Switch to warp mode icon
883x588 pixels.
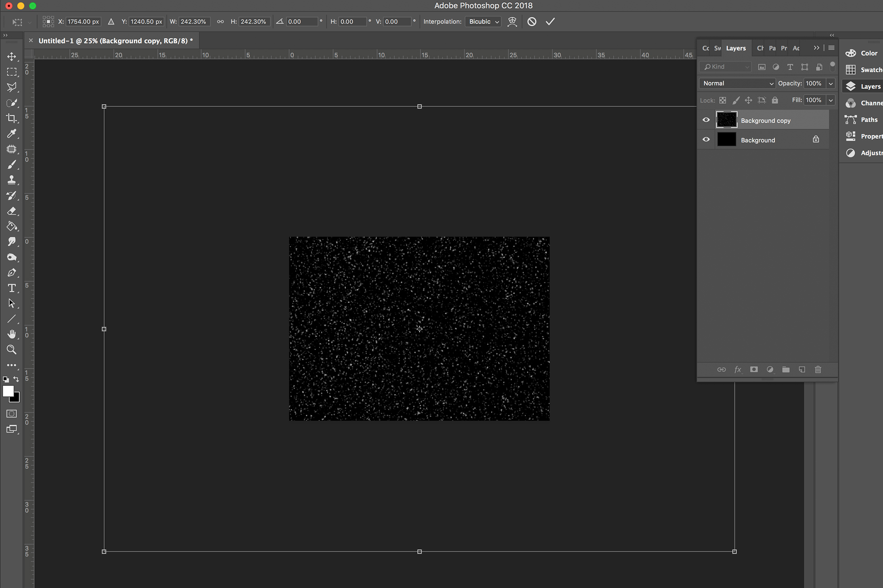512,22
